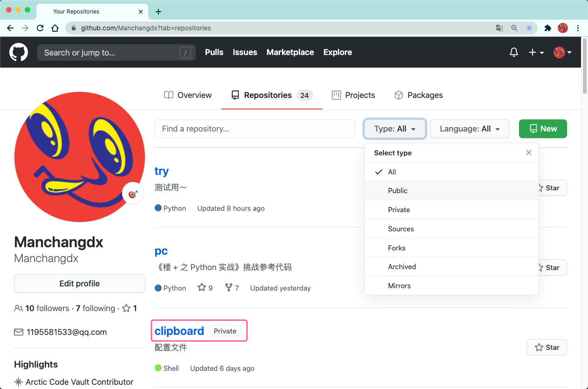Switch to the Repositories tab

coord(272,95)
